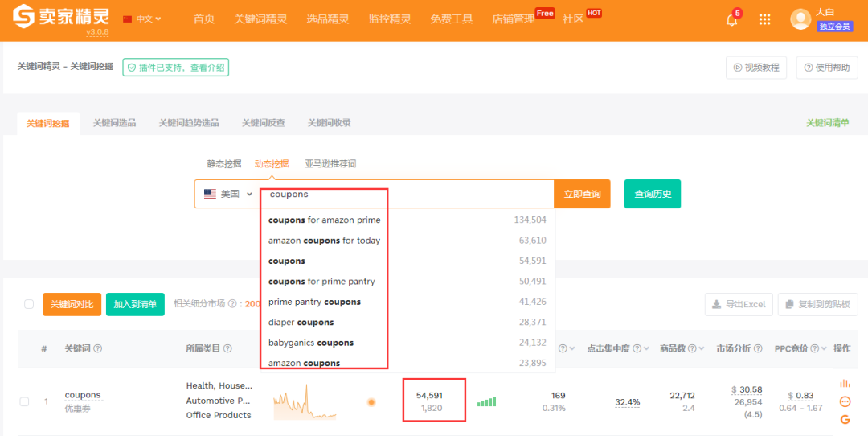Click 插件已支持，查看介绍 badge
Image resolution: width=868 pixels, height=436 pixels.
pos(175,68)
